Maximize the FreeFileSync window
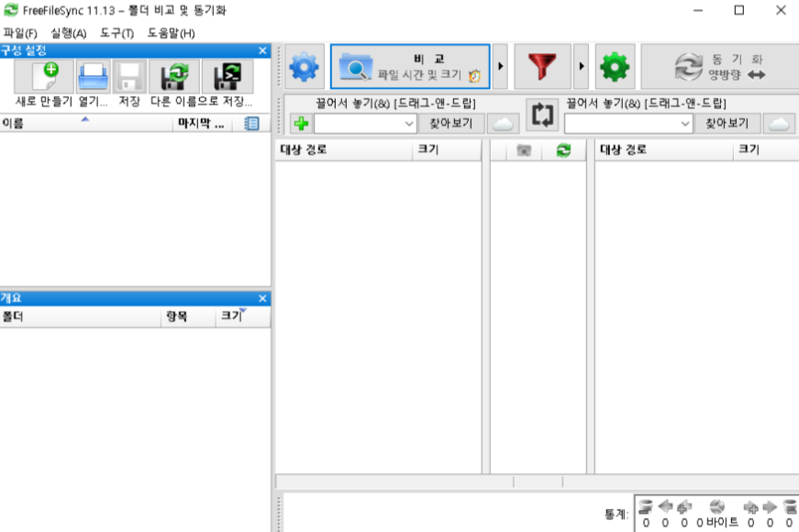This screenshot has width=799, height=532. pyautogui.click(x=738, y=10)
